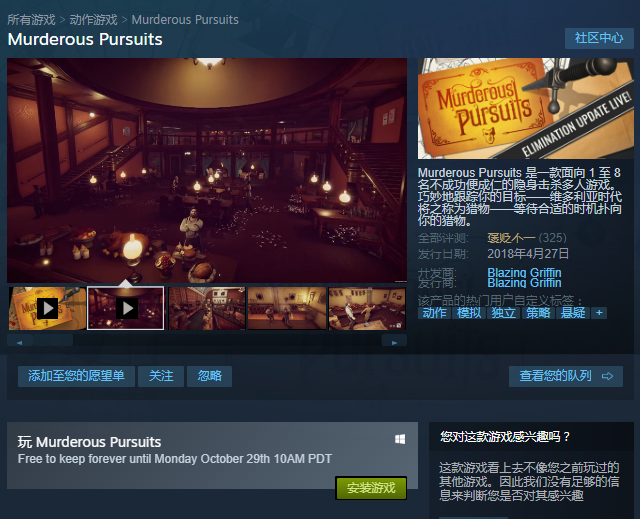Screen dimensions: 640x519
Task: Click the arrow icon on queue button
Action: pos(607,376)
